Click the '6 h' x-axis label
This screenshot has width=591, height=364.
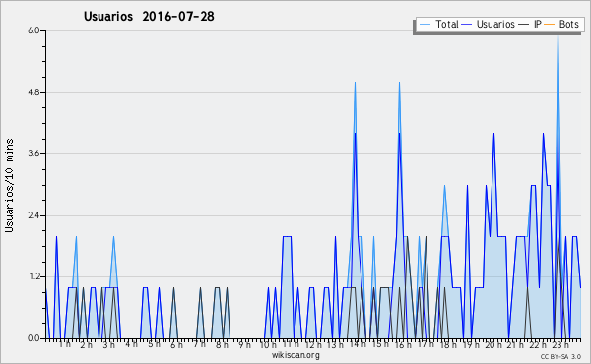pos(176,344)
